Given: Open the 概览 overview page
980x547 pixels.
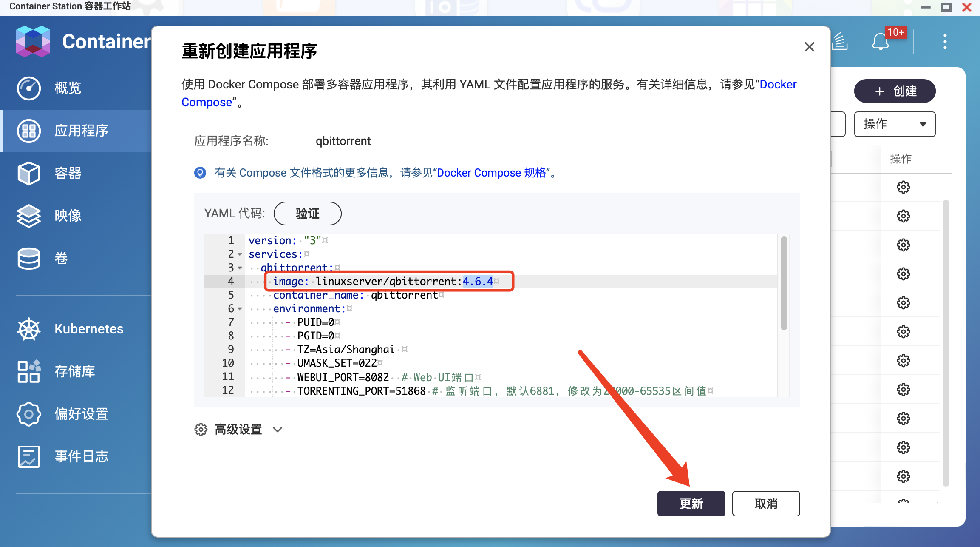Looking at the screenshot, I should [76, 88].
